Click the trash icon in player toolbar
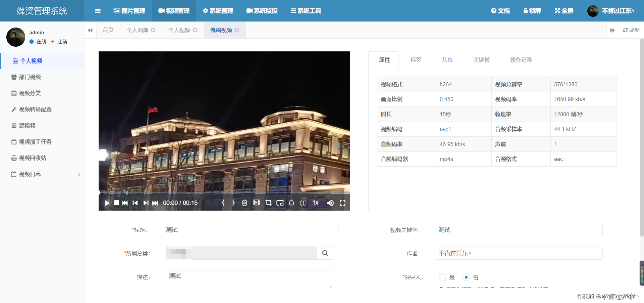Image resolution: width=644 pixels, height=303 pixels. click(x=245, y=203)
